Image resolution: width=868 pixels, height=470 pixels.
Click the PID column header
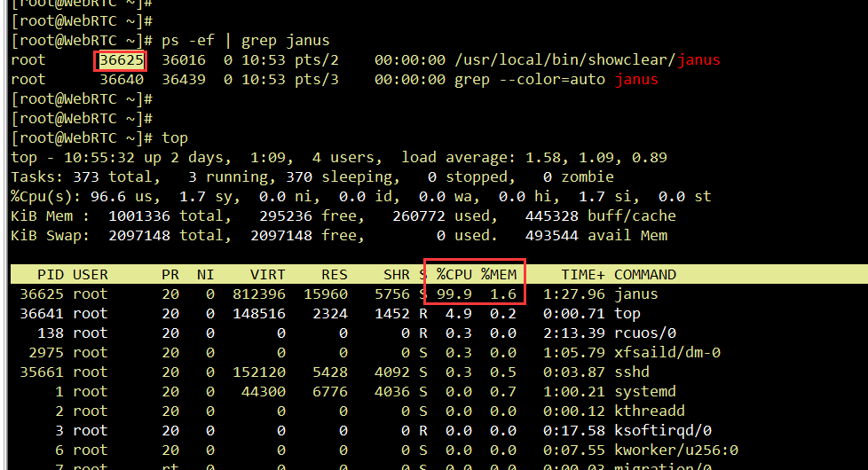pyautogui.click(x=50, y=274)
